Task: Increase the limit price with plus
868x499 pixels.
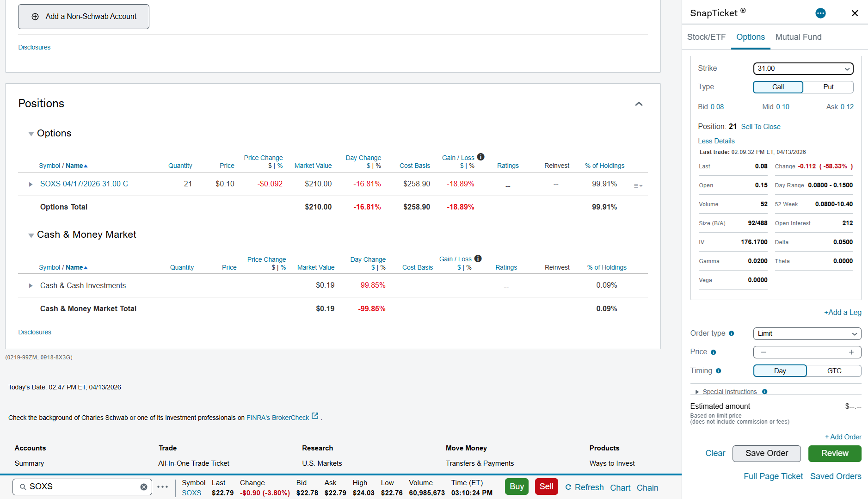Action: point(851,352)
